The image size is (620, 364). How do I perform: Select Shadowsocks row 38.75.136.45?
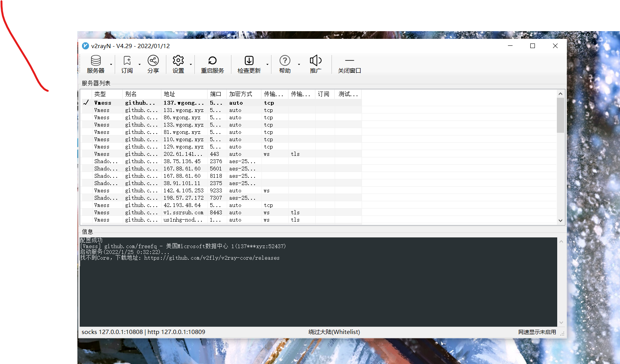point(221,161)
